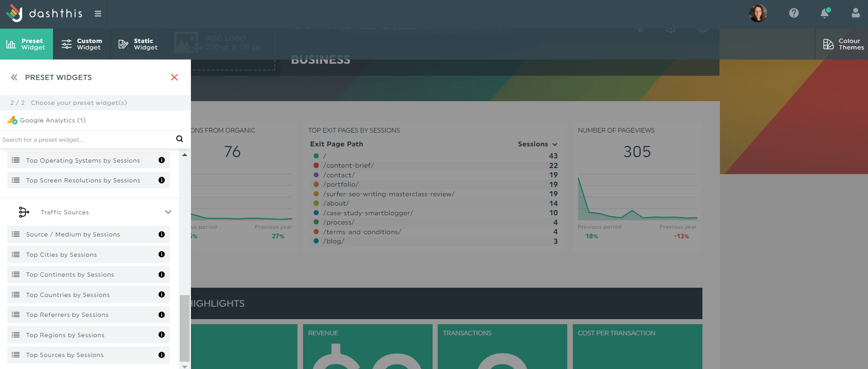Click the search magnifier icon
The height and width of the screenshot is (369, 868).
(179, 139)
